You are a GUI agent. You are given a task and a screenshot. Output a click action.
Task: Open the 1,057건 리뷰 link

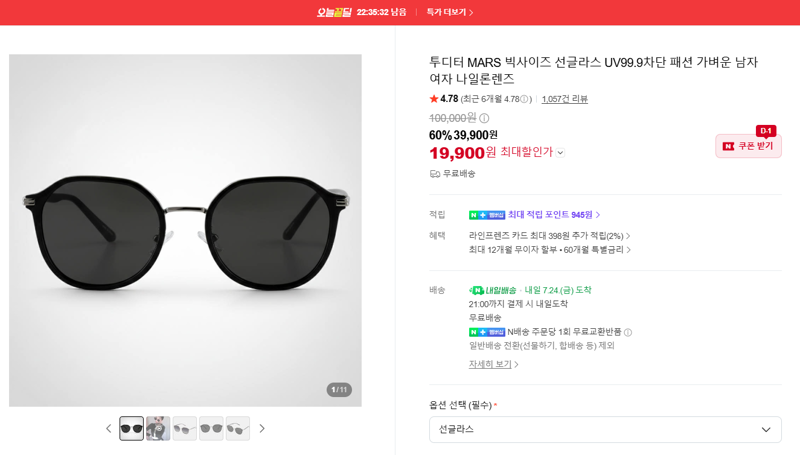tap(564, 99)
